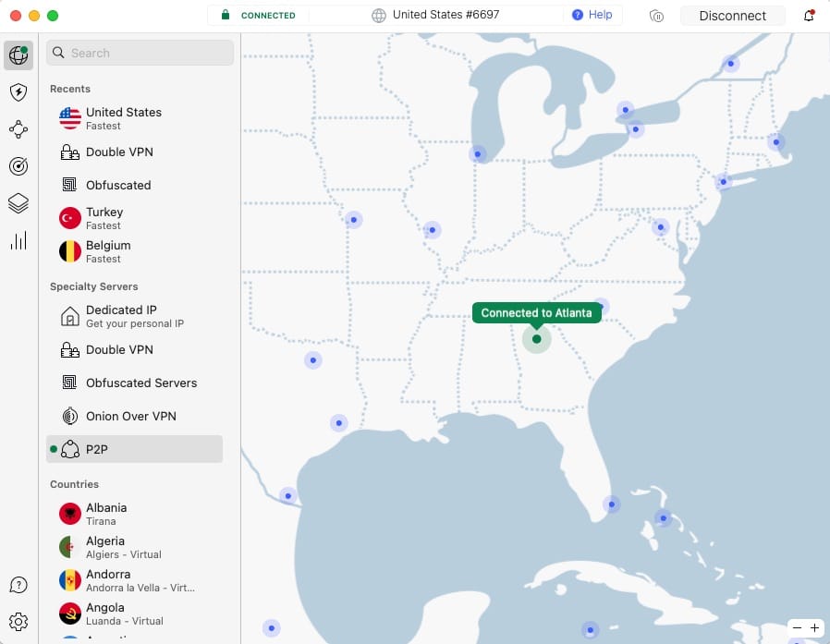
Task: Open Dark Web Monitor target icon
Action: [18, 166]
